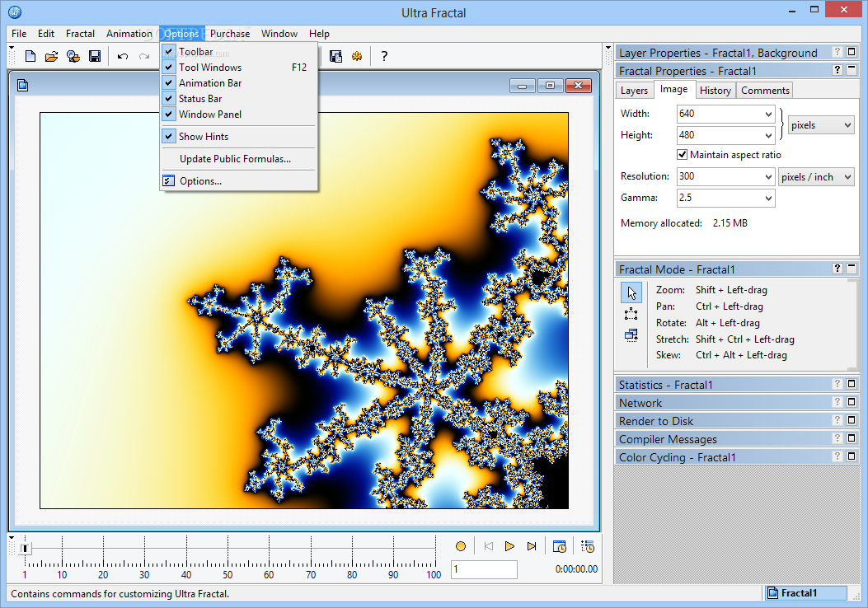Screen dimensions: 868x608
Task: Switch to the Layers tab
Action: coord(634,90)
